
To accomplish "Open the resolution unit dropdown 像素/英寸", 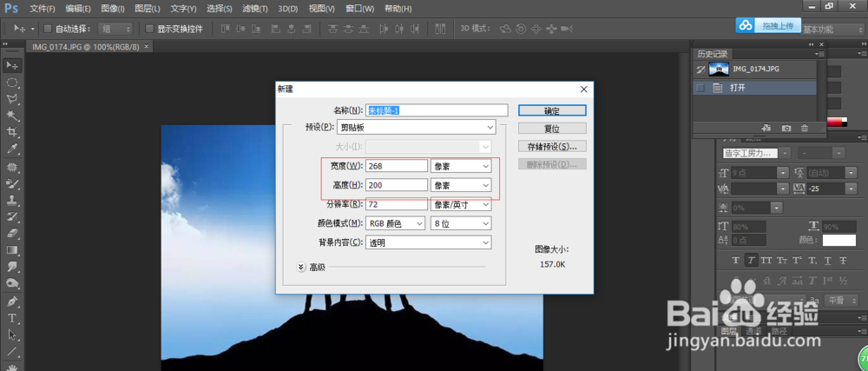I will tap(461, 204).
